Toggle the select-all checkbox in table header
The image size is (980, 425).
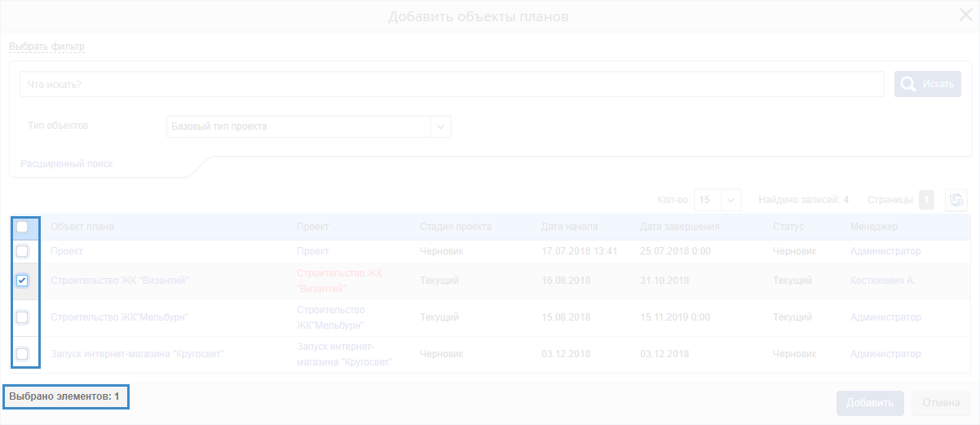[x=23, y=227]
